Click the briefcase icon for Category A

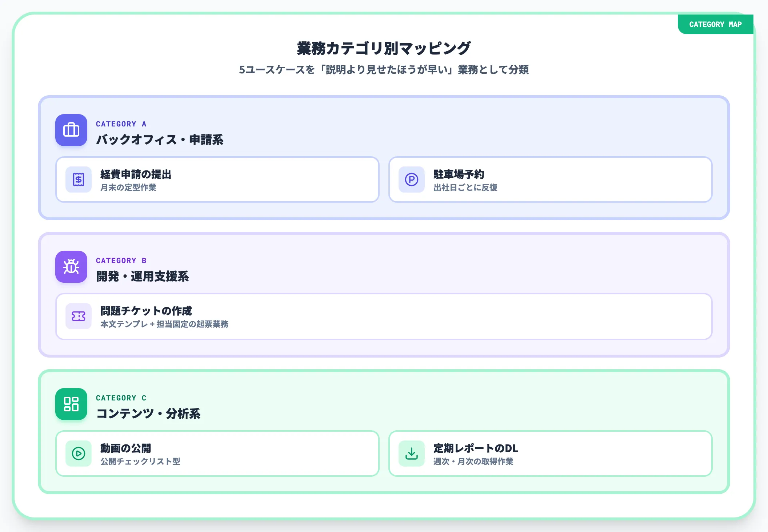click(x=71, y=130)
